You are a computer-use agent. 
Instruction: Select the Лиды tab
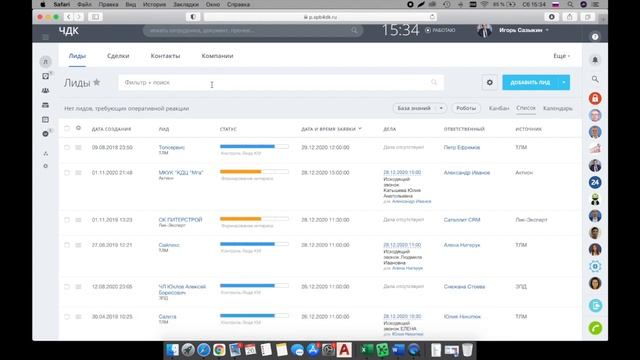(x=77, y=56)
